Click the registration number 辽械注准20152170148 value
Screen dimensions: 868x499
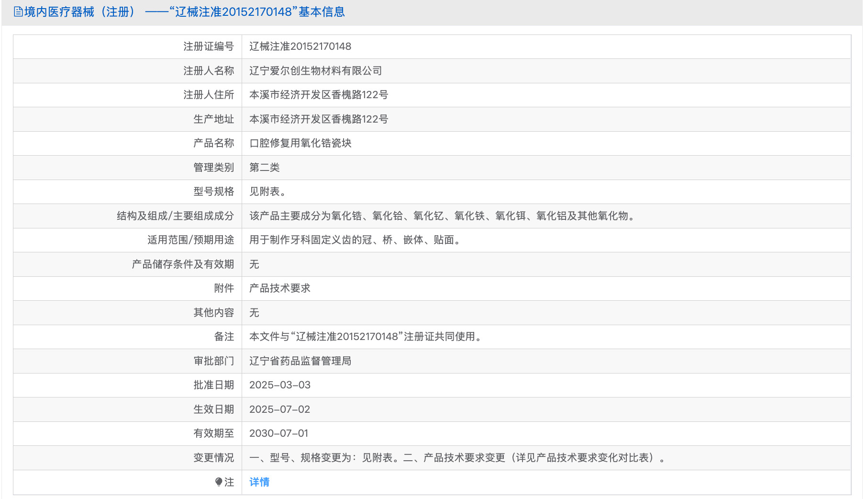(300, 46)
